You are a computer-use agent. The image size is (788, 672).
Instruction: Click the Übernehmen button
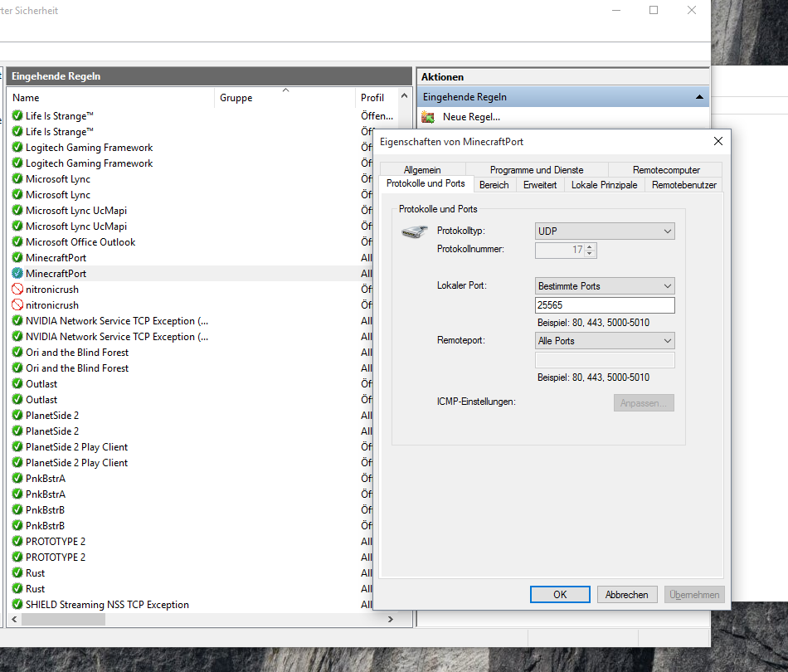tap(694, 595)
